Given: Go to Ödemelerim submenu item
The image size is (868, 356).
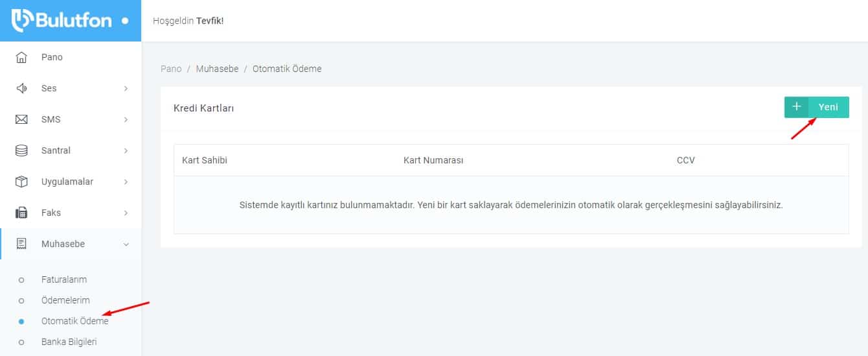Looking at the screenshot, I should click(x=65, y=300).
